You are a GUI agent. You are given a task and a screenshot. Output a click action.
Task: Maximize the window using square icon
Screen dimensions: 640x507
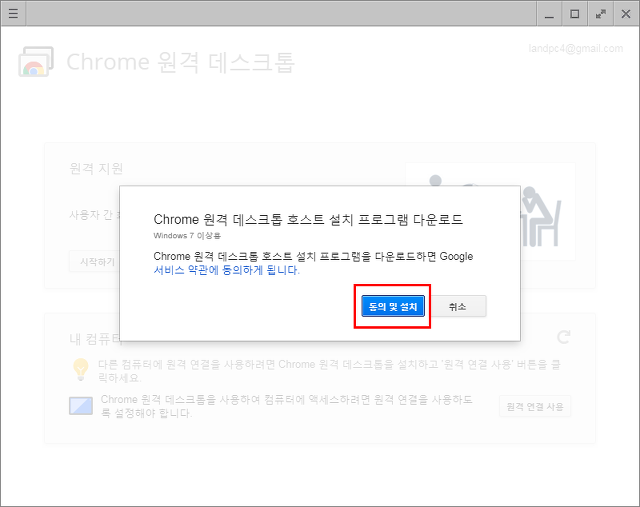pyautogui.click(x=575, y=14)
